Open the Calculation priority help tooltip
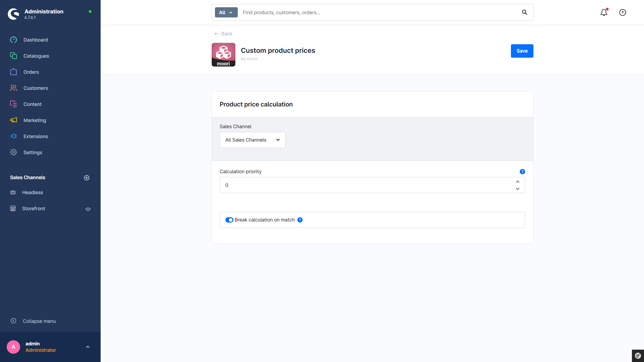The height and width of the screenshot is (362, 644). [522, 171]
